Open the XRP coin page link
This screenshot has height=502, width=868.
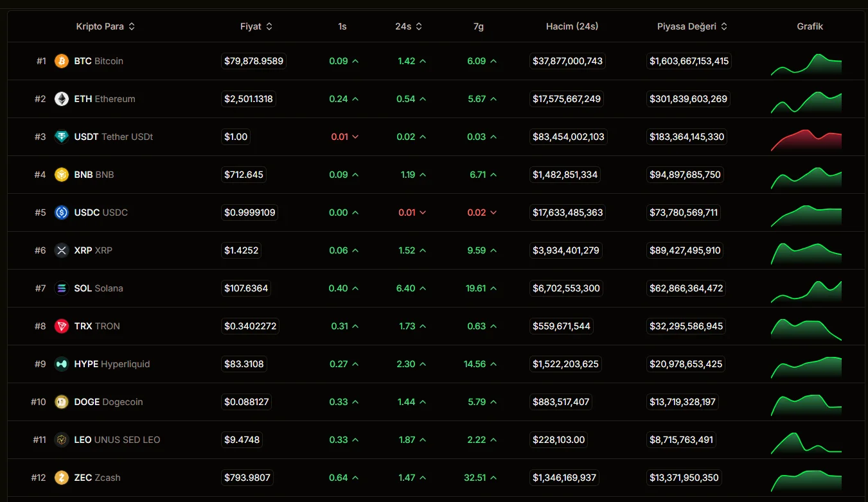(93, 250)
